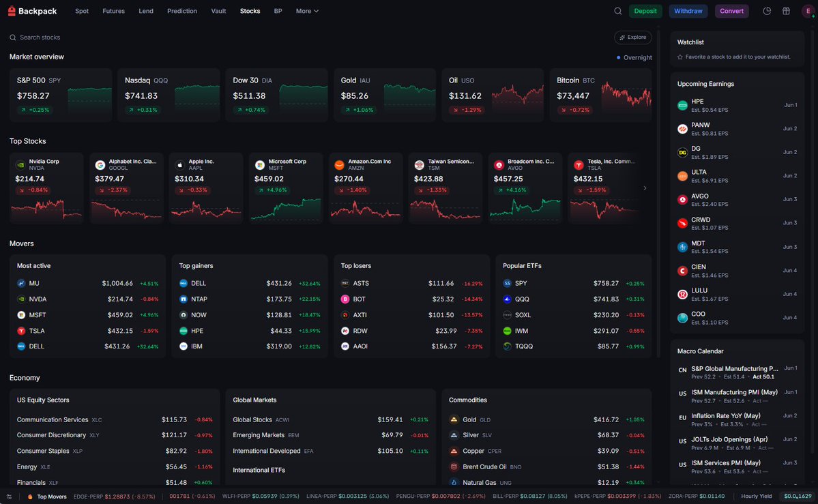Select SOXL row in Popular ETFs

(574, 315)
